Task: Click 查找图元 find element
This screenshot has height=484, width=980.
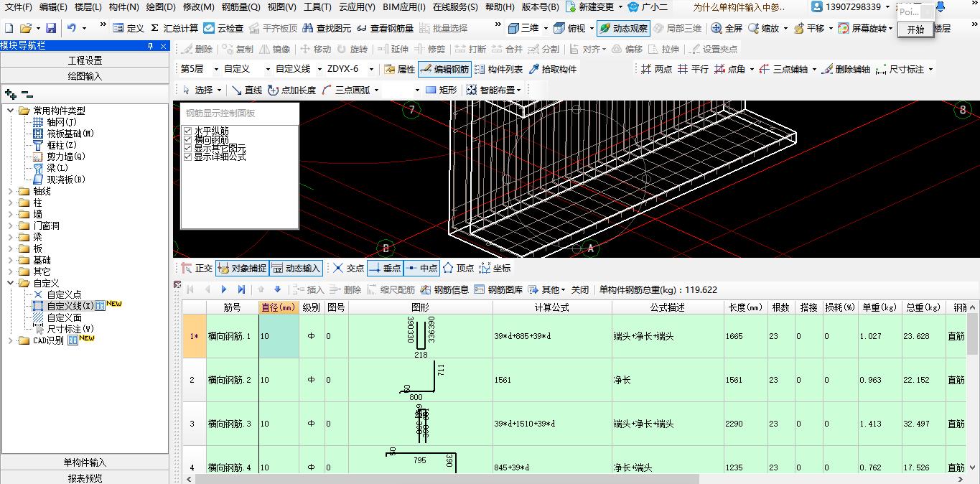Action: pyautogui.click(x=327, y=28)
